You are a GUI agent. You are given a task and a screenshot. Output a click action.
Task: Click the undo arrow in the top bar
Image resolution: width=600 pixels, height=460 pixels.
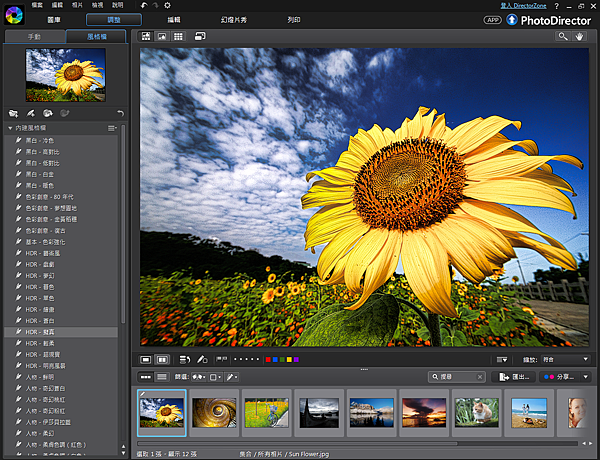click(x=143, y=6)
